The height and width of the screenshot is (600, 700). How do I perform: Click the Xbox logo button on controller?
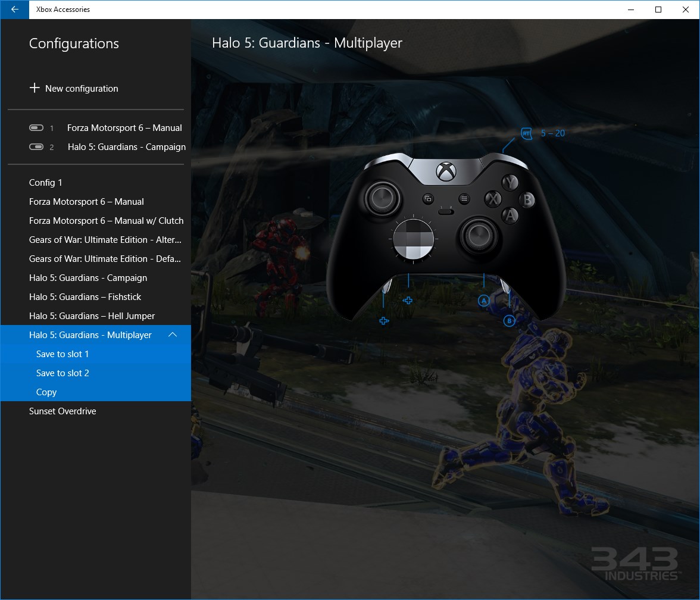pyautogui.click(x=445, y=171)
